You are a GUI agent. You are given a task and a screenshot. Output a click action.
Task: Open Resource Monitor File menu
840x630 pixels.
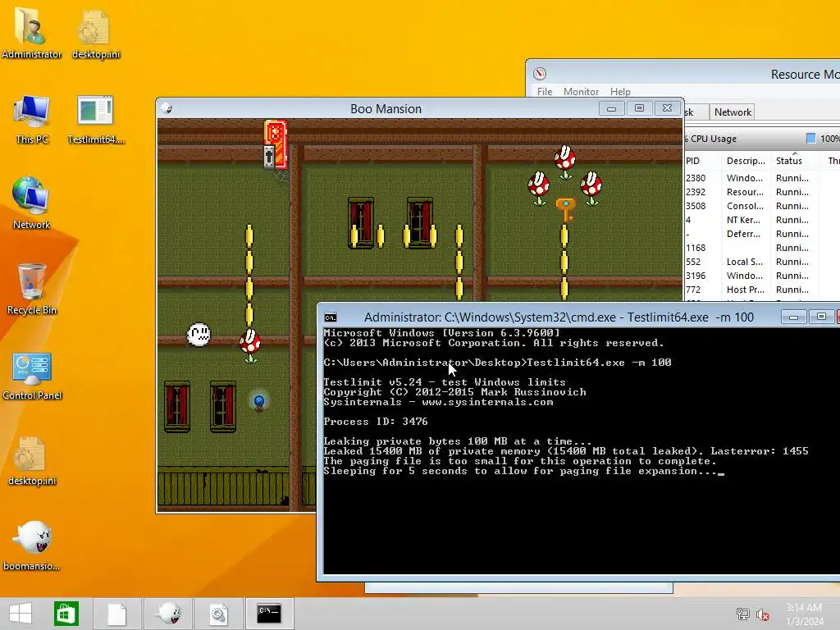pos(545,92)
